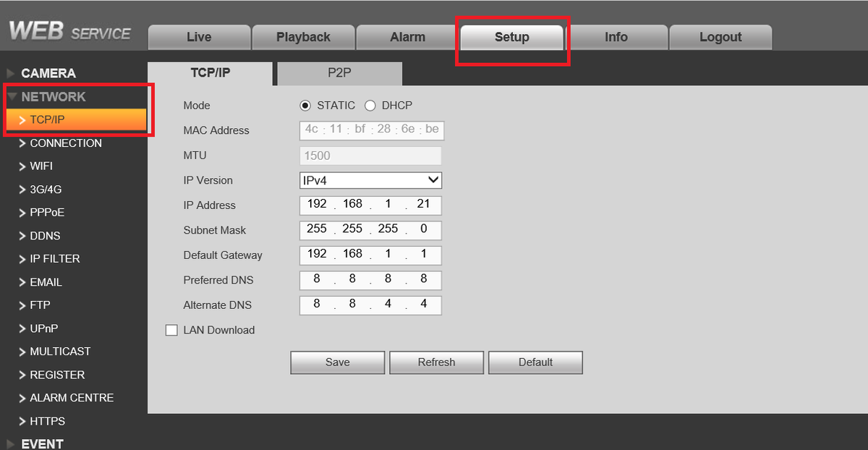Screen dimensions: 868x450
Task: Select the 3G/4G network option
Action: point(45,189)
